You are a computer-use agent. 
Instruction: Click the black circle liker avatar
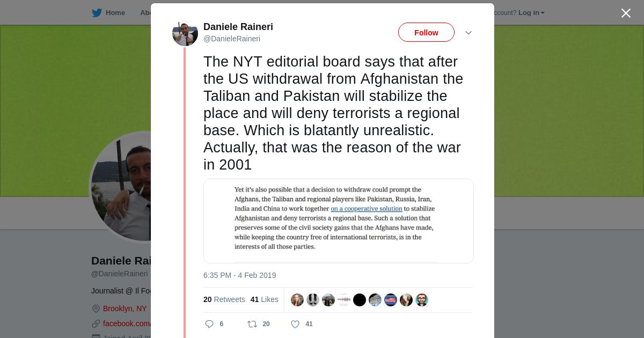pyautogui.click(x=360, y=300)
